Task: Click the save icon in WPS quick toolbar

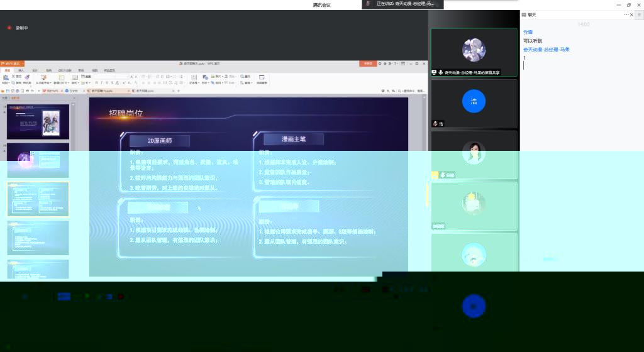Action: click(x=8, y=91)
